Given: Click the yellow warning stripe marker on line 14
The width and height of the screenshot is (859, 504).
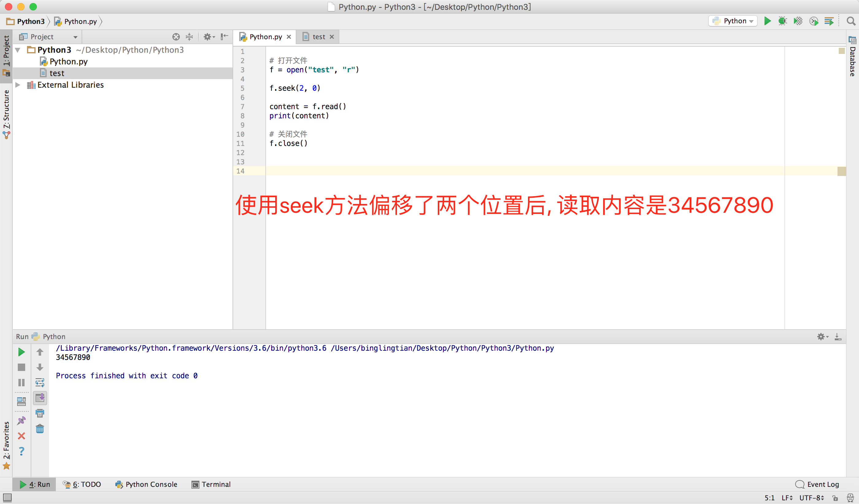Looking at the screenshot, I should (x=841, y=171).
